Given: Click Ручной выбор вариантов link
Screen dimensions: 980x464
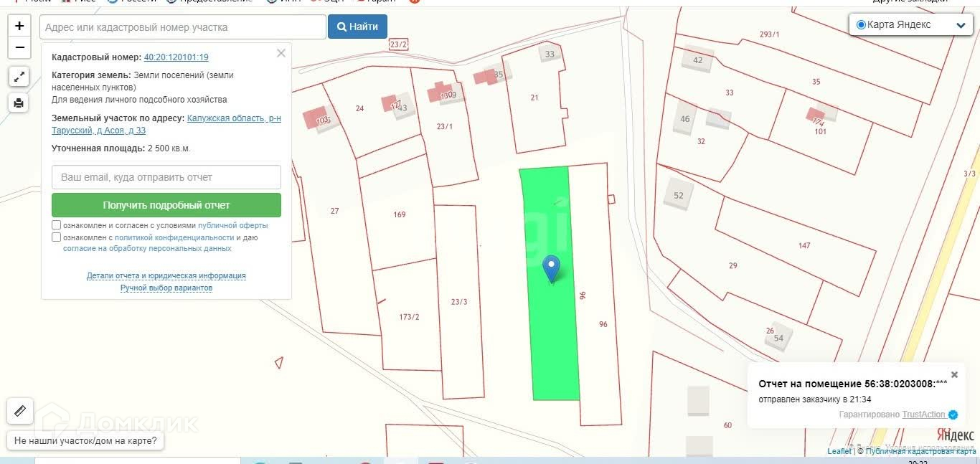Looking at the screenshot, I should pyautogui.click(x=166, y=288).
